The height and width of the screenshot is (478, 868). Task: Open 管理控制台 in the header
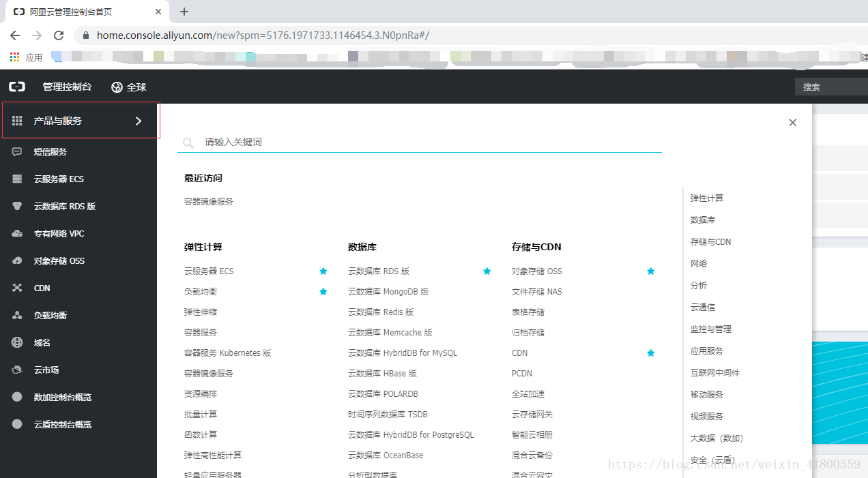tap(67, 87)
